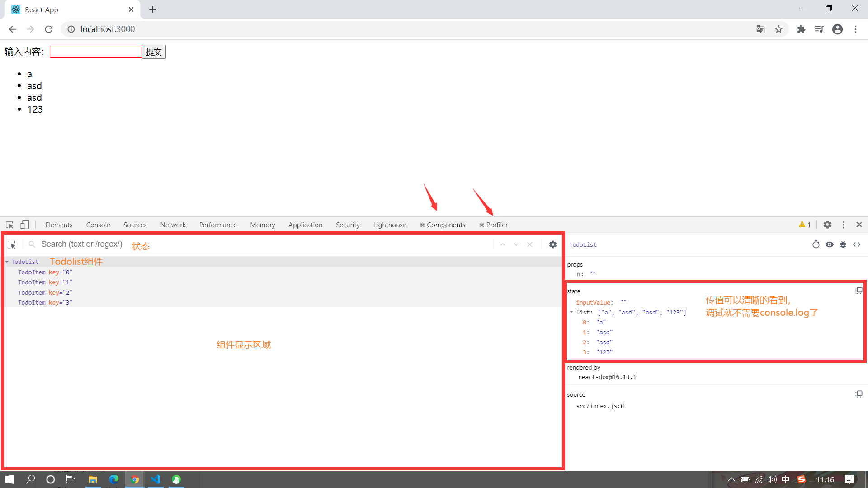This screenshot has height=488, width=868.
Task: Toggle the device emulation icon in DevTools
Action: [x=25, y=225]
